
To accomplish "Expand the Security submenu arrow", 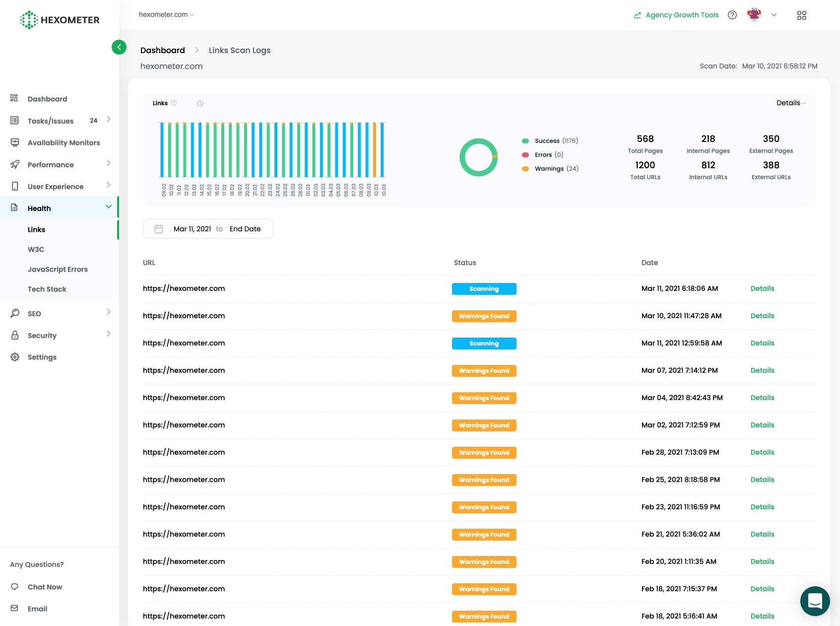I will click(108, 334).
